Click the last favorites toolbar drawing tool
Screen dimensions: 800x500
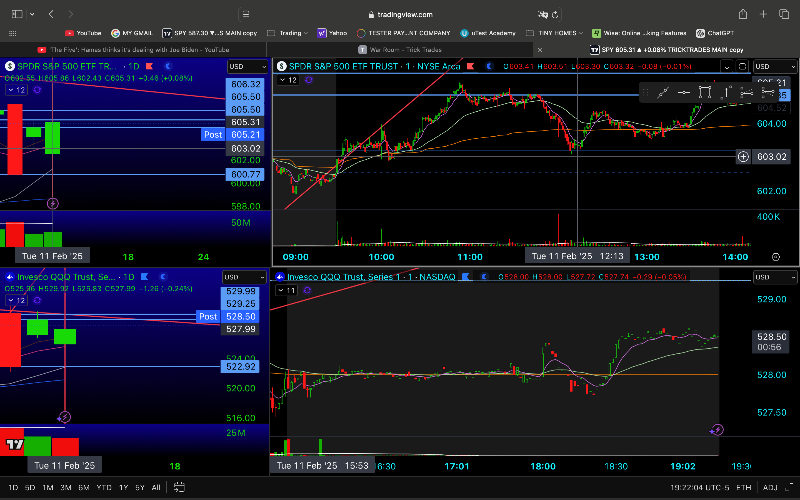767,92
